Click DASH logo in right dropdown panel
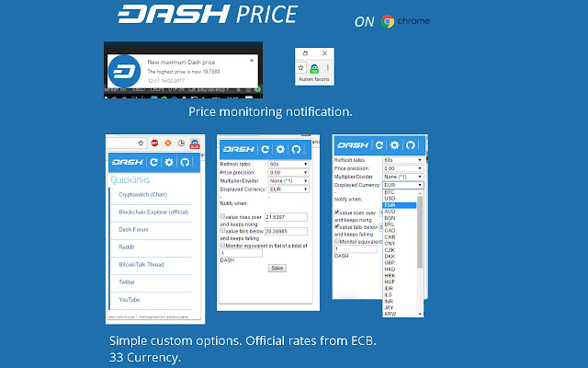 coord(353,145)
